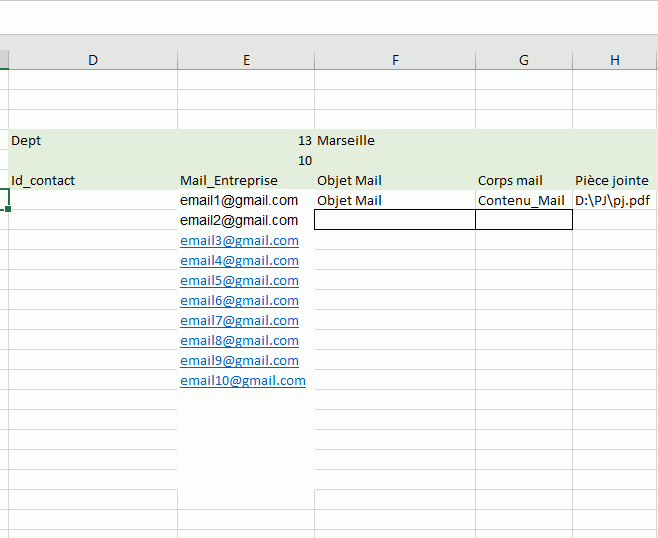
Task: Click the Dept label cell
Action: [93, 140]
